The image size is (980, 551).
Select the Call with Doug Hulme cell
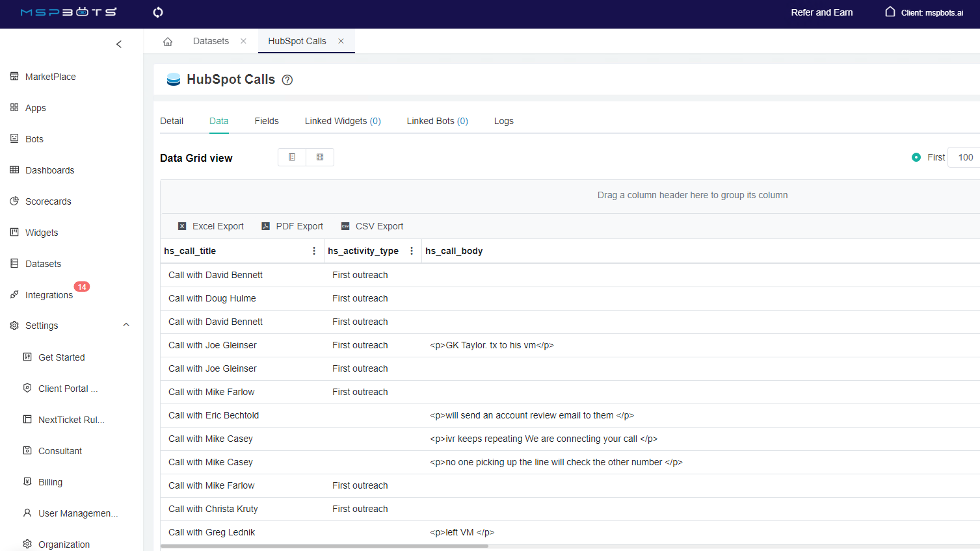242,298
